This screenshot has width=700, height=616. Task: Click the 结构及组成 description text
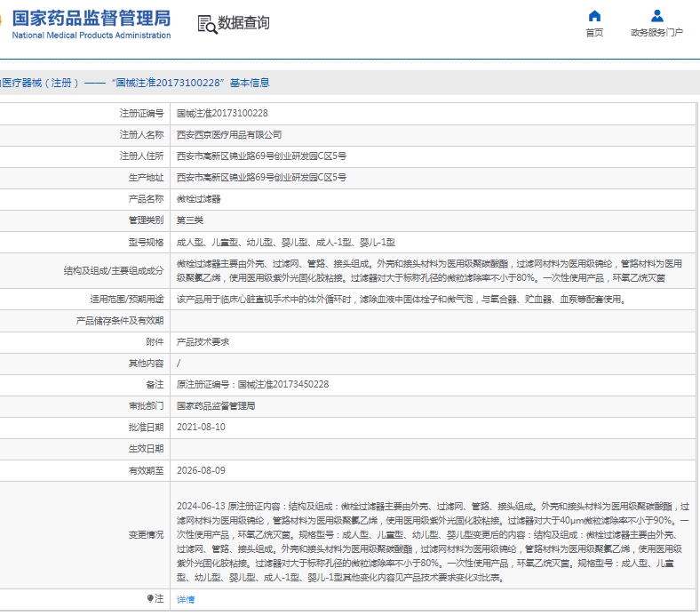pyautogui.click(x=429, y=271)
